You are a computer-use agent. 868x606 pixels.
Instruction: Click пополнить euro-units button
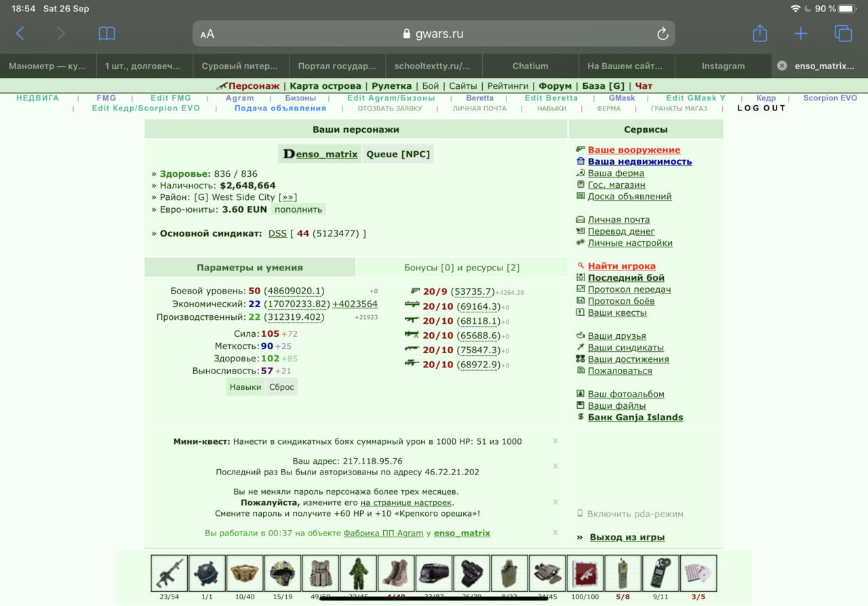298,209
